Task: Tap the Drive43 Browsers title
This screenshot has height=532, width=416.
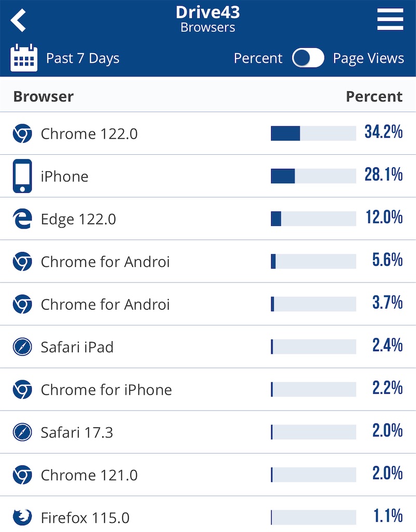Action: click(208, 19)
